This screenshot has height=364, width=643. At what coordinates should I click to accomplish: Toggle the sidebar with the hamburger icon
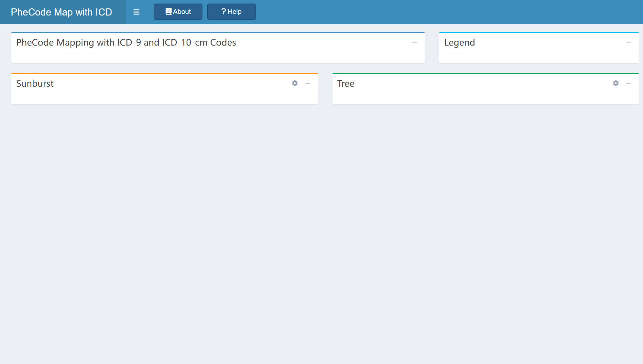click(136, 12)
